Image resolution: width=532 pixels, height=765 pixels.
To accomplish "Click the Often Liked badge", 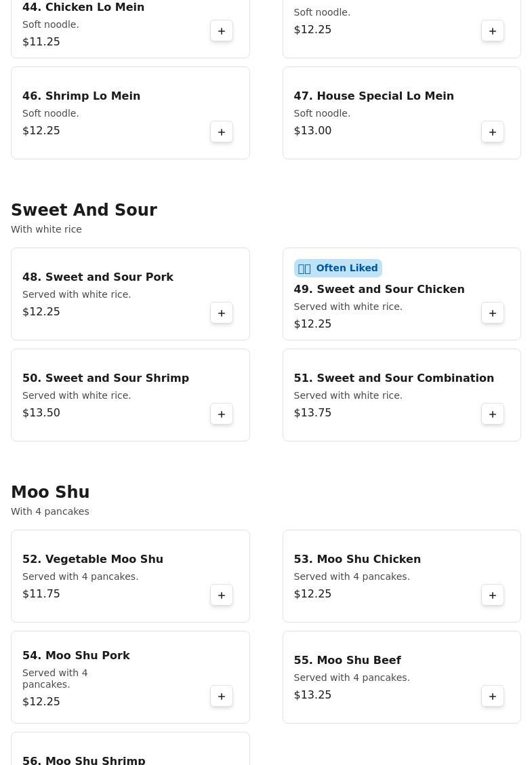I will (337, 269).
